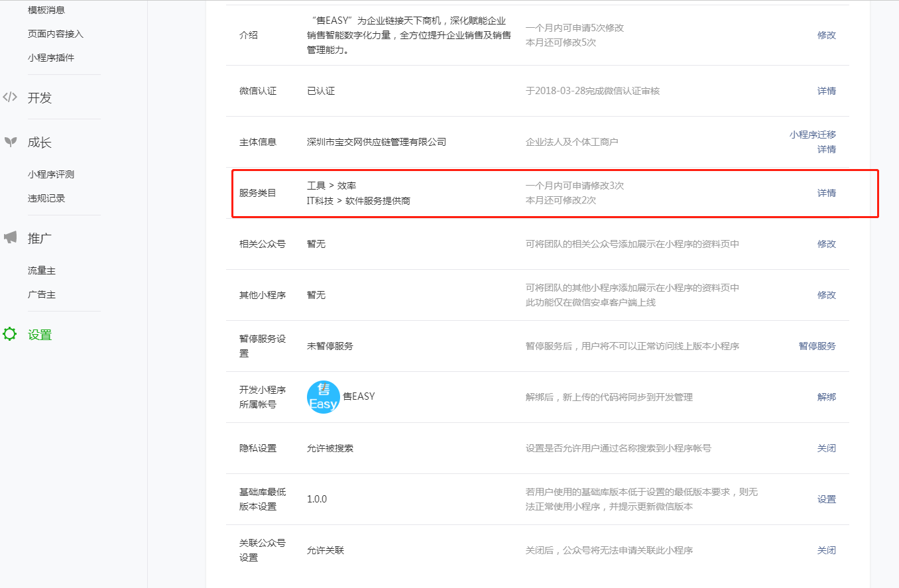Viewport: 899px width, 588px height.
Task: Click the 已认证 status text
Action: coord(321,91)
